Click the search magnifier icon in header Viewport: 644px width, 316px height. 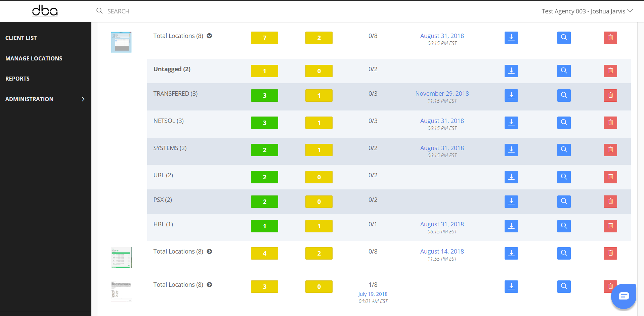click(x=99, y=11)
